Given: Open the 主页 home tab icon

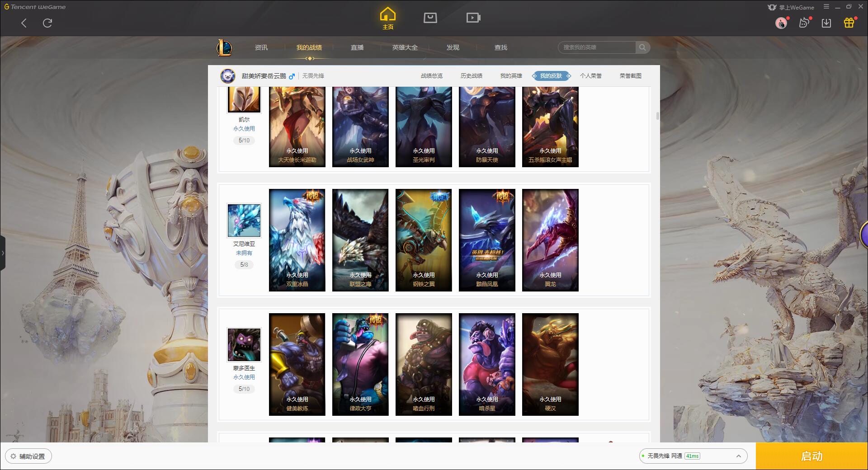Looking at the screenshot, I should coord(387,18).
